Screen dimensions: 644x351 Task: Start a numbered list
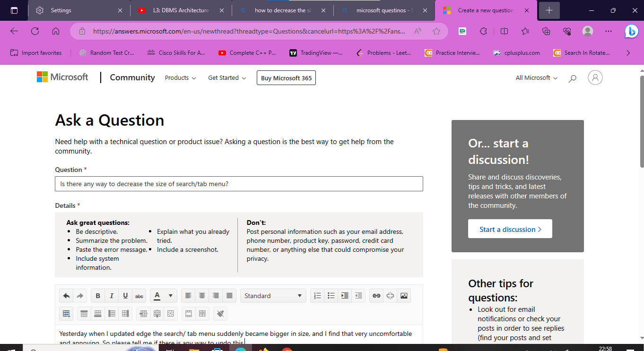coord(317,296)
